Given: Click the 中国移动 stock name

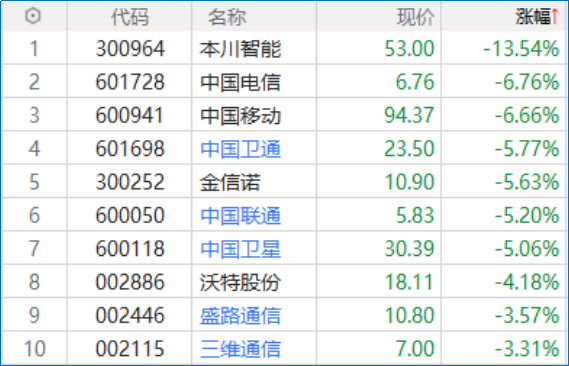Looking at the screenshot, I should tap(241, 116).
